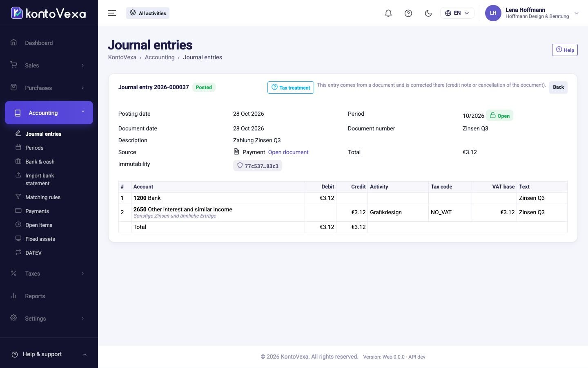This screenshot has height=368, width=588.
Task: Click the help question mark icon in header
Action: click(x=408, y=13)
